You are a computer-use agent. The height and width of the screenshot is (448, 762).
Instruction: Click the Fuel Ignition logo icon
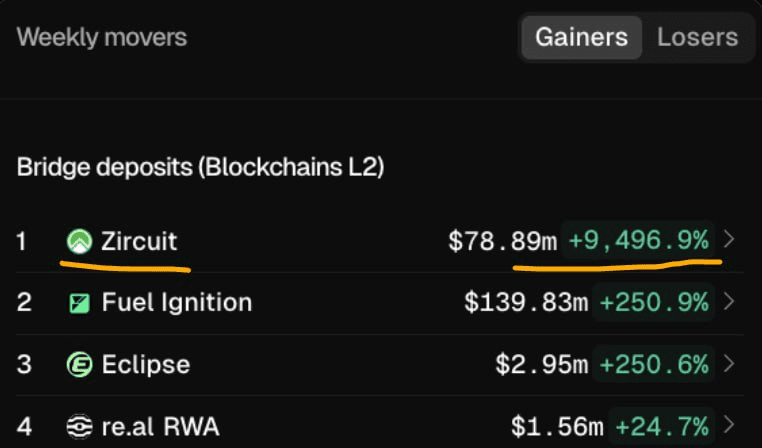click(x=79, y=302)
